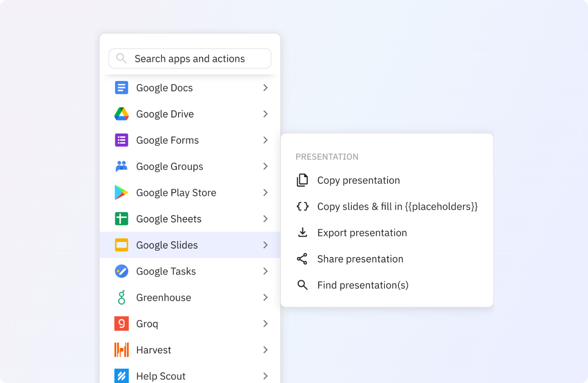The image size is (588, 383).
Task: Click the search magnifier icon
Action: 121,59
